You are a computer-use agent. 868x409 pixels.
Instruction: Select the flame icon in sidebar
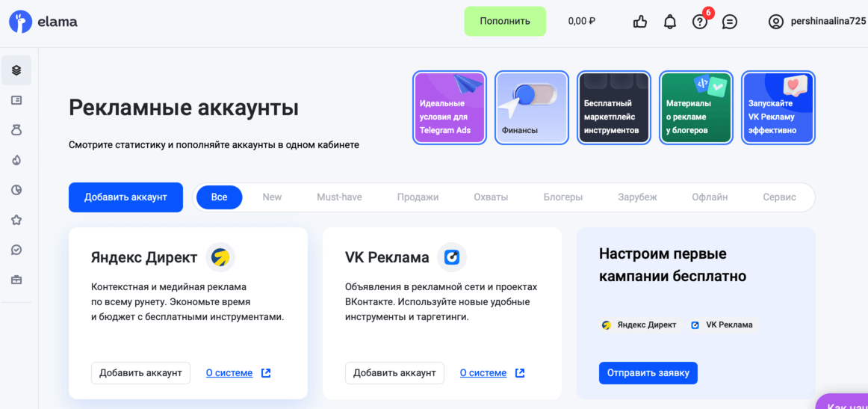point(16,160)
